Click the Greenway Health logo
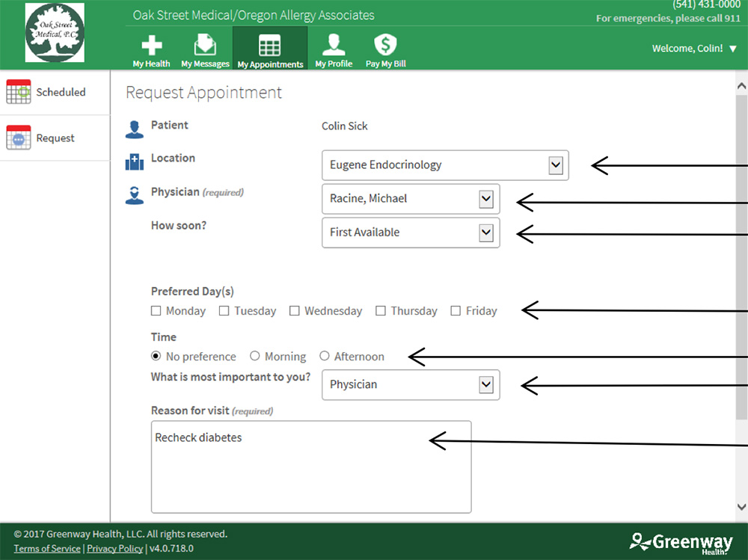The image size is (748, 560). coord(681,544)
